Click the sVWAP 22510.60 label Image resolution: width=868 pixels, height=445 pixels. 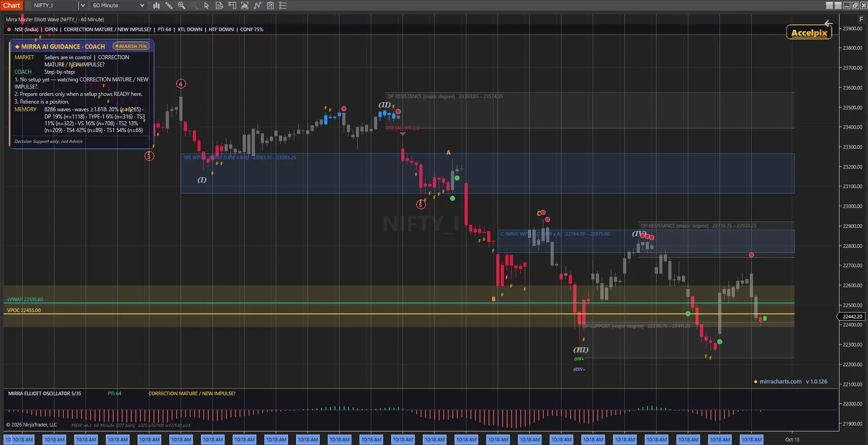tap(25, 299)
